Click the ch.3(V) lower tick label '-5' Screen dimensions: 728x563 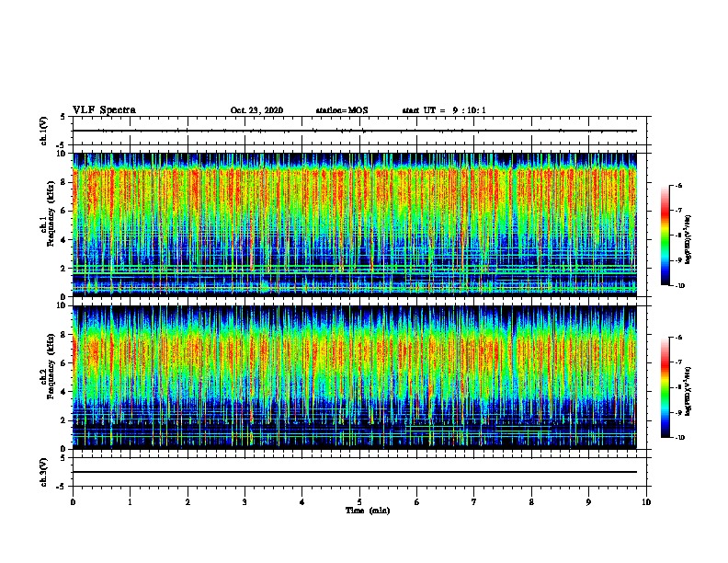[x=62, y=487]
